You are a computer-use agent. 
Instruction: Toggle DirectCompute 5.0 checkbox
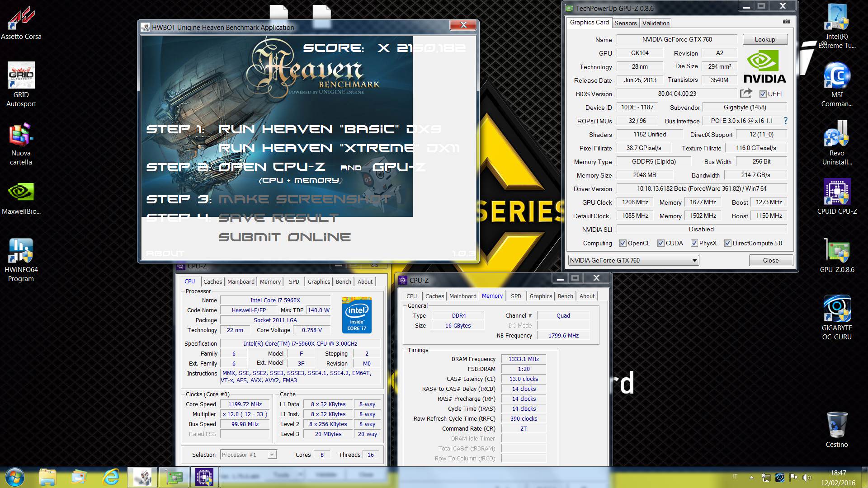[x=727, y=243]
